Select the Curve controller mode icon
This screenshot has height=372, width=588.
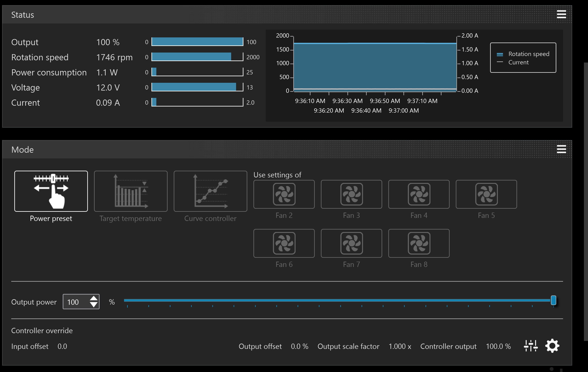(210, 191)
